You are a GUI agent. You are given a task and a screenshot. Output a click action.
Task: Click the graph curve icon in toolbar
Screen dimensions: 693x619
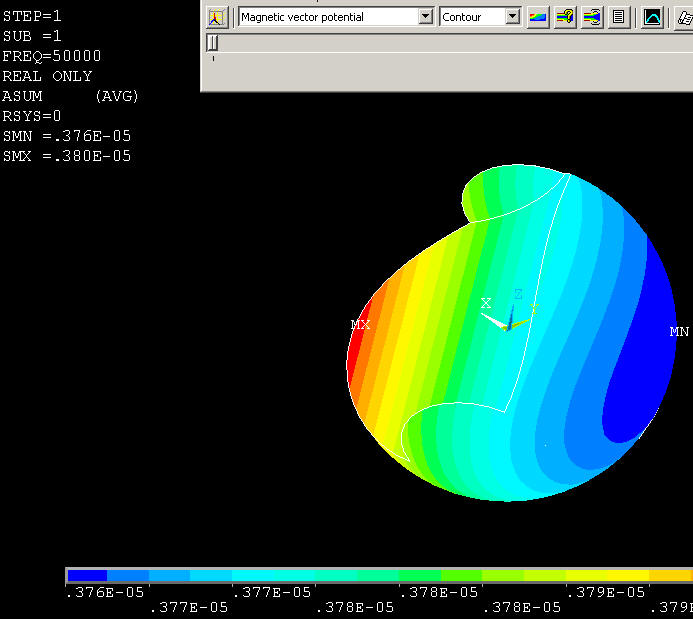pos(652,17)
